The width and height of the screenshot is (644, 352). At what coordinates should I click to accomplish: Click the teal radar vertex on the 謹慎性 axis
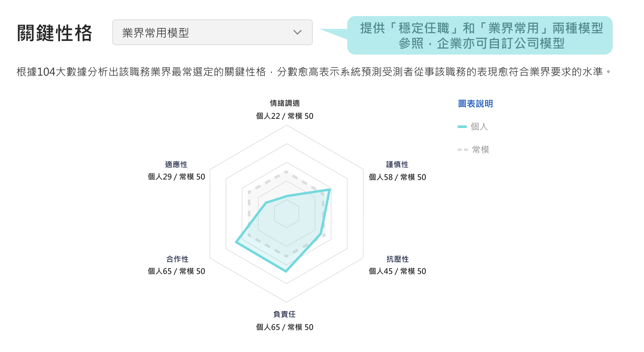click(330, 189)
